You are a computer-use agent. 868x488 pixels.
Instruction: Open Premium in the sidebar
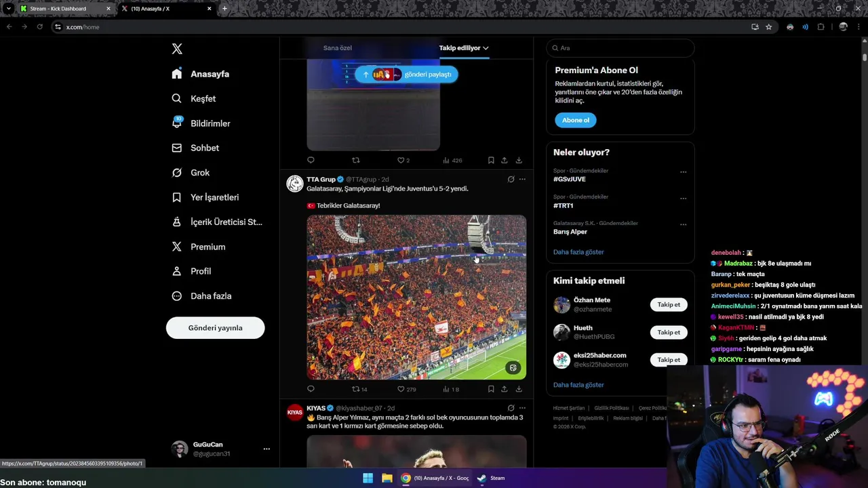click(x=199, y=247)
